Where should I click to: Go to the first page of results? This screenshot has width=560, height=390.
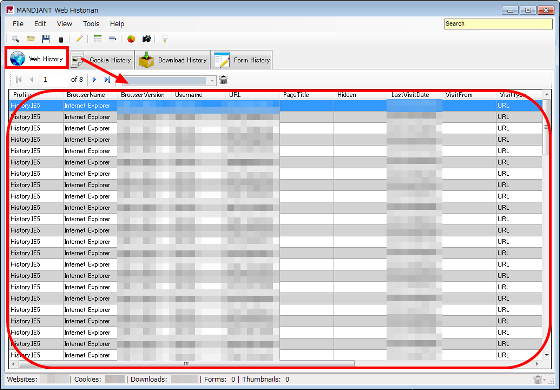(19, 80)
